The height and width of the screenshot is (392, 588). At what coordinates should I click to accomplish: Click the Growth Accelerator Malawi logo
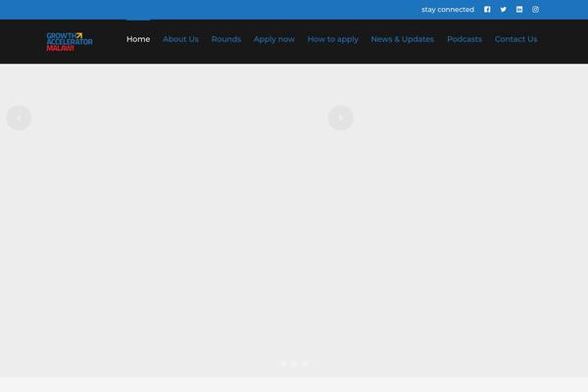click(x=70, y=42)
